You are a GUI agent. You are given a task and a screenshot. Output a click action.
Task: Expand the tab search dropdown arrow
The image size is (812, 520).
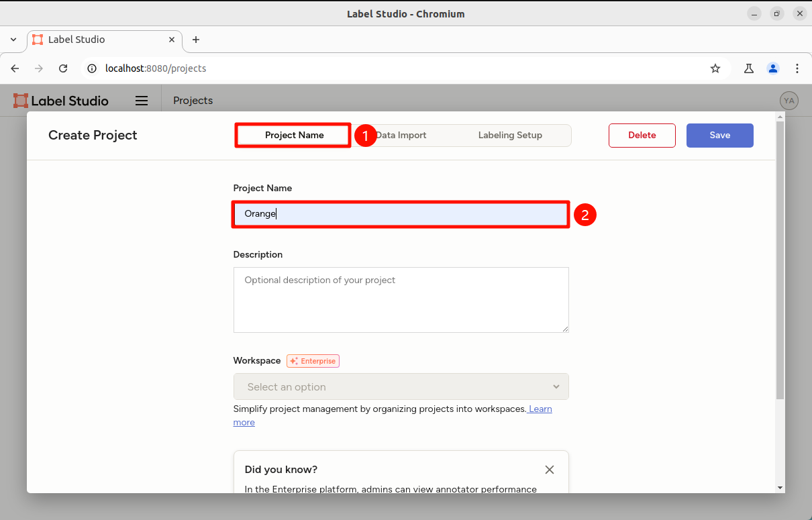[13, 40]
